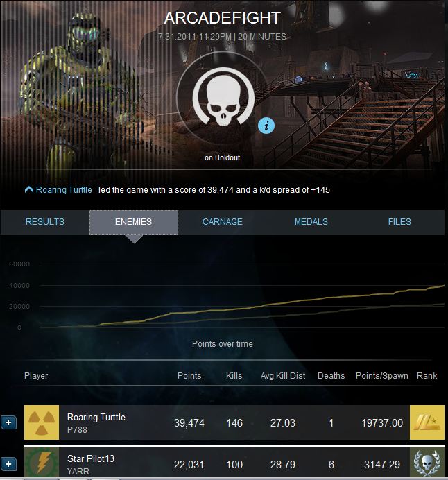
Task: Click Star Pilot13's lightning bolt emblem
Action: pyautogui.click(x=42, y=463)
